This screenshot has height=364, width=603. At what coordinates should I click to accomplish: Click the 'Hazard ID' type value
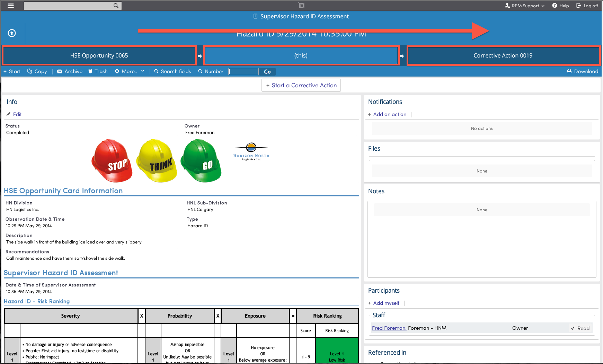198,226
